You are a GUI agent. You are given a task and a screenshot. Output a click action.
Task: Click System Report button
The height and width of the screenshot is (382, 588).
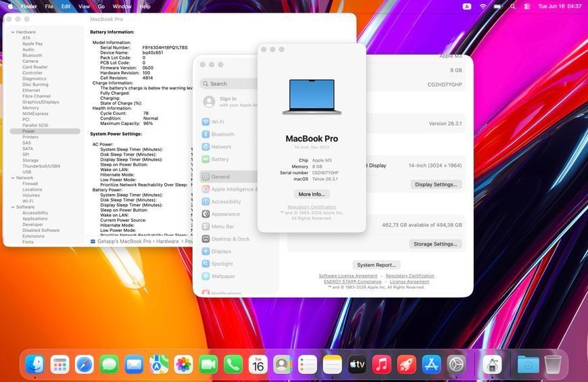(376, 265)
